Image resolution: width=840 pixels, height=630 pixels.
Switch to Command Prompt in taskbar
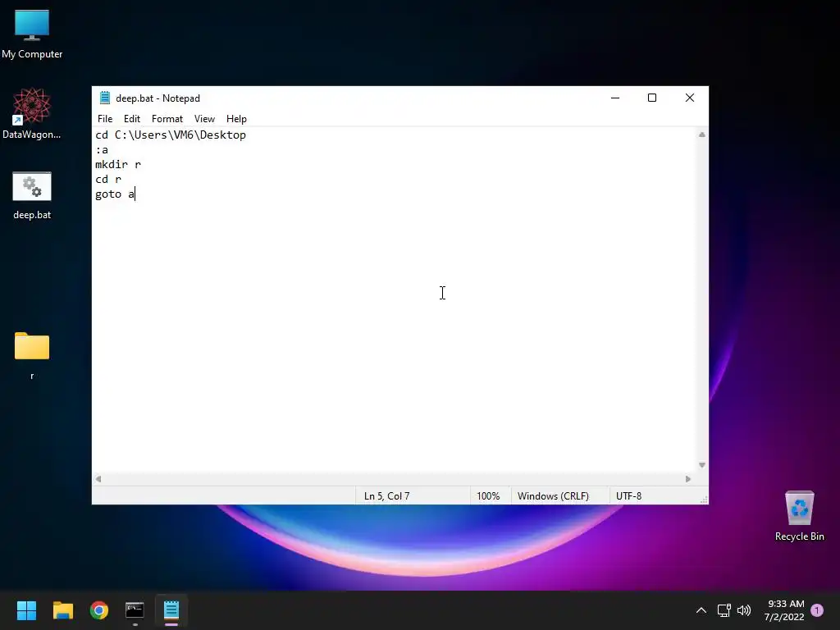point(135,610)
